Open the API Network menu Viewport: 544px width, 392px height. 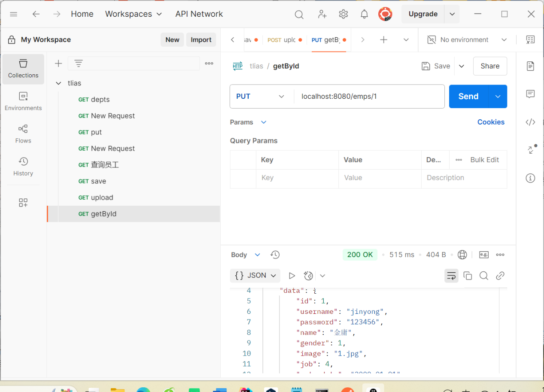(x=199, y=14)
